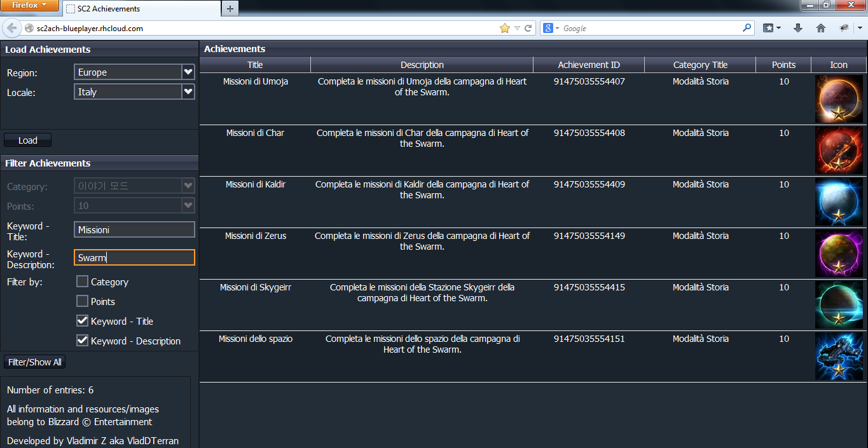Click the Icon column header

click(x=839, y=65)
